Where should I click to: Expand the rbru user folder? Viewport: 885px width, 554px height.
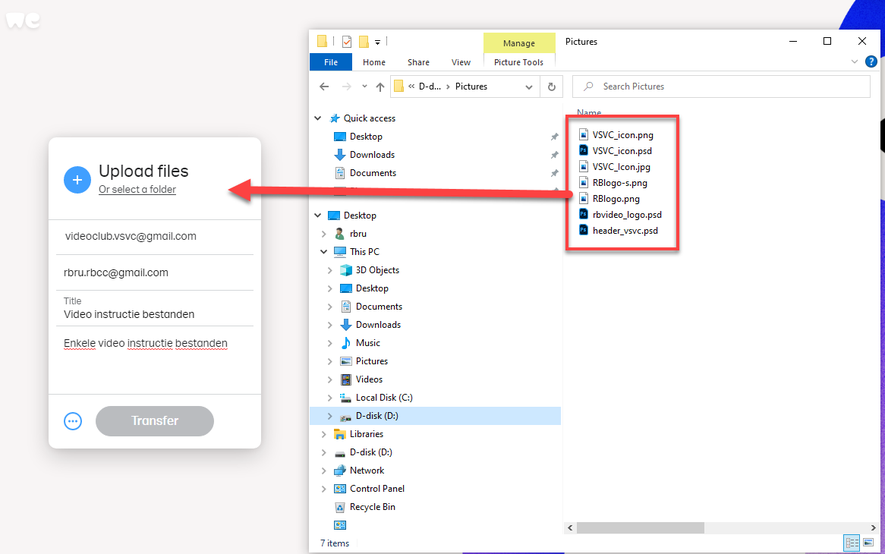(324, 234)
